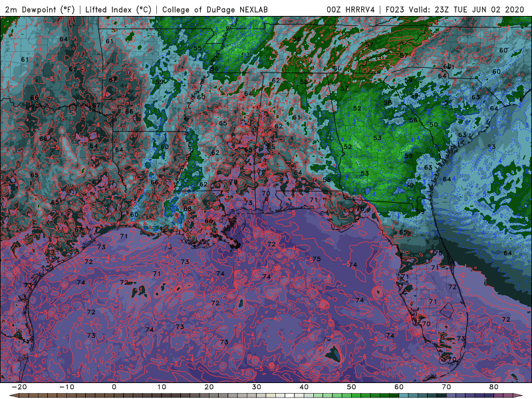This screenshot has height=399, width=532.
Task: Click the 70 label on the color scale
Action: click(x=446, y=387)
